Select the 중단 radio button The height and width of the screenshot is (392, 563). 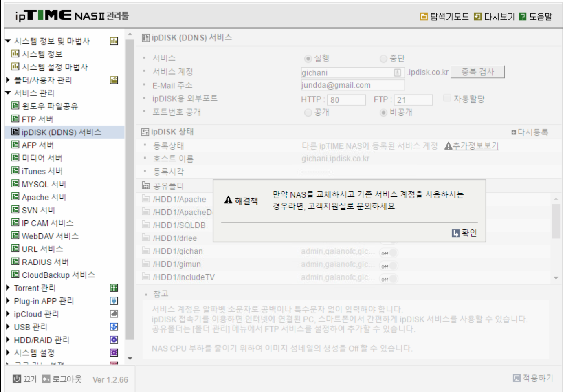coord(383,59)
